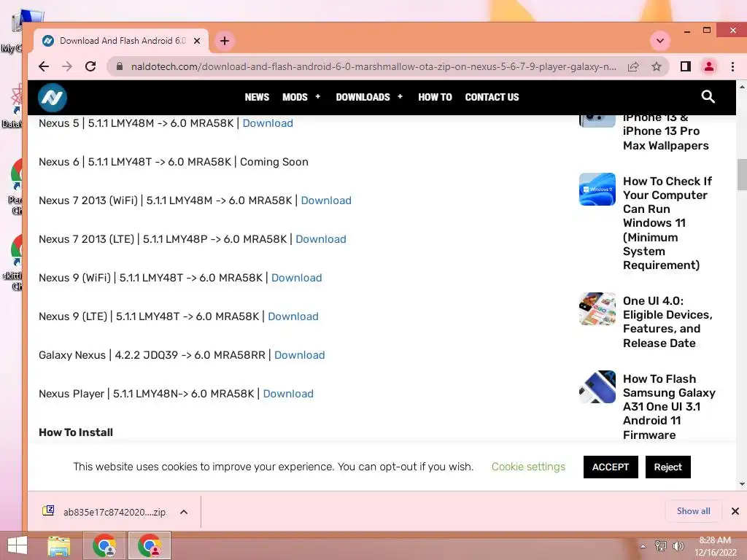Open Flash Samsung Galaxy A31 article
The width and height of the screenshot is (747, 560).
669,407
